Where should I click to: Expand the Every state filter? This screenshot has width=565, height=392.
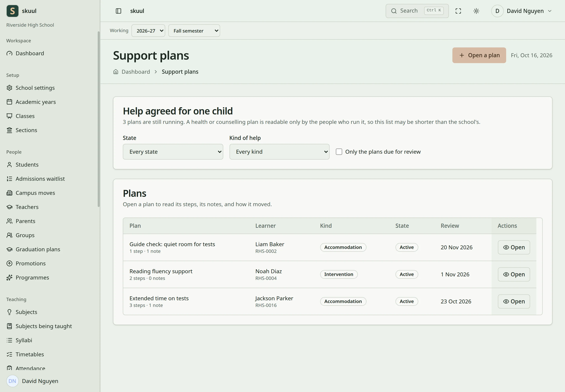pos(173,152)
